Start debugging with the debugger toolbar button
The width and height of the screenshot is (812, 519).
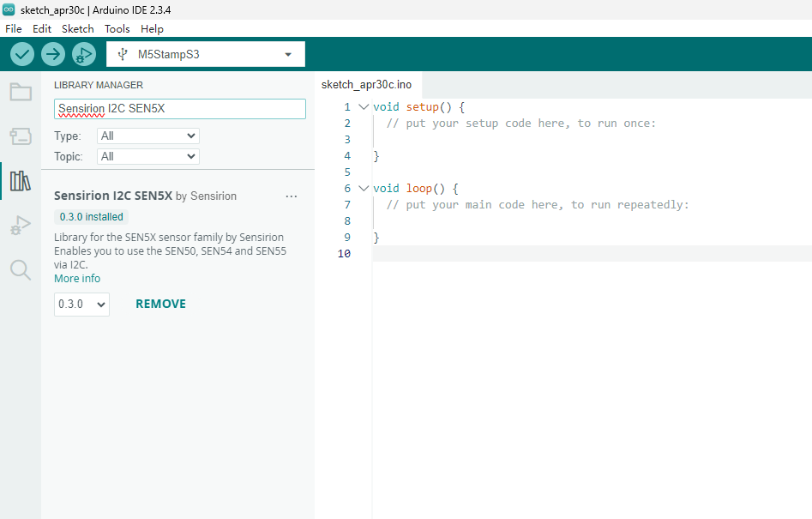click(84, 54)
